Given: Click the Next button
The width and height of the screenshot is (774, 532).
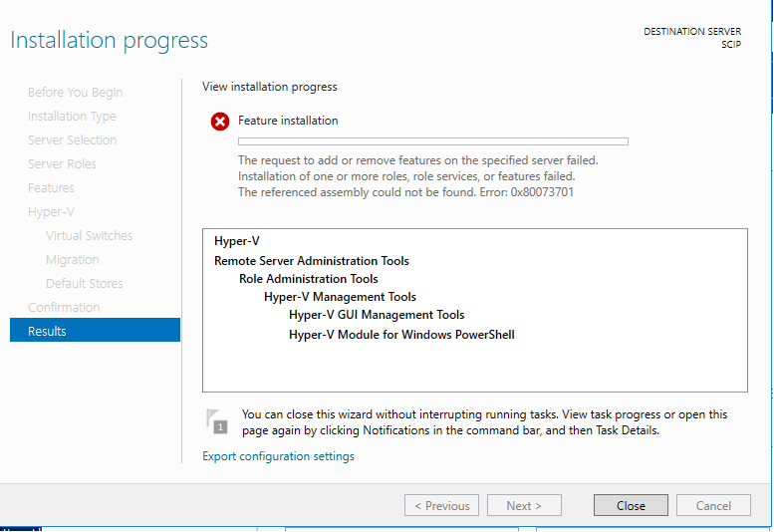Looking at the screenshot, I should [x=524, y=505].
